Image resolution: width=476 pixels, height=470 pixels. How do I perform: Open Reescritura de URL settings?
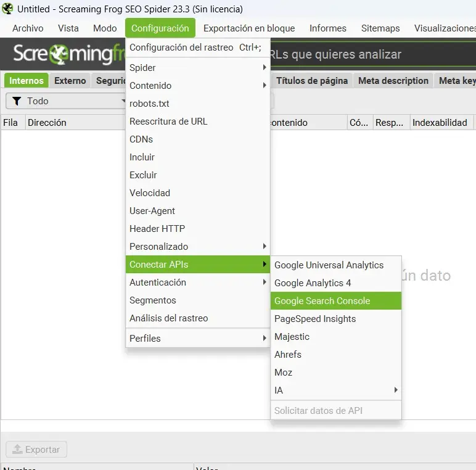pos(198,121)
